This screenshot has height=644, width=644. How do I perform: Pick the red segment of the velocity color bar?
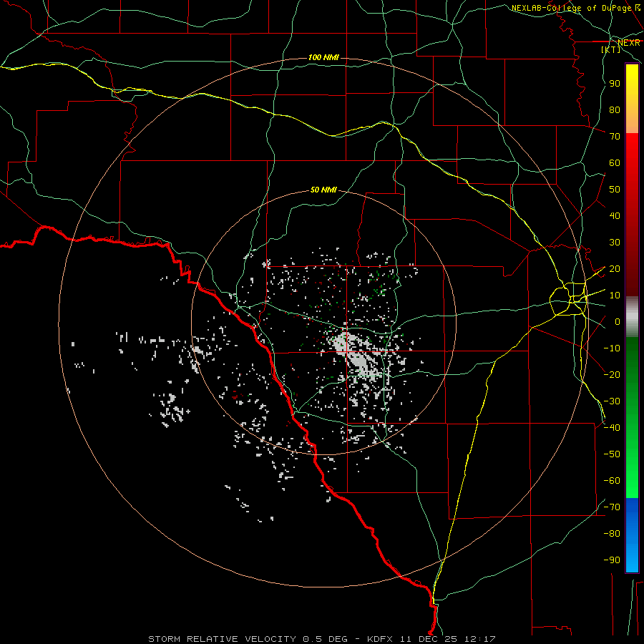pos(632,215)
